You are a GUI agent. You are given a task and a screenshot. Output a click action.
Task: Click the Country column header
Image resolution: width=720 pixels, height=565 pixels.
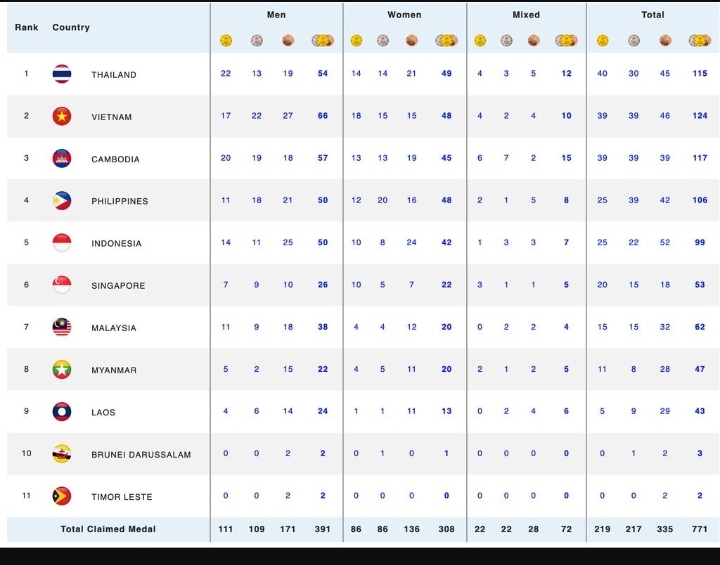click(71, 27)
